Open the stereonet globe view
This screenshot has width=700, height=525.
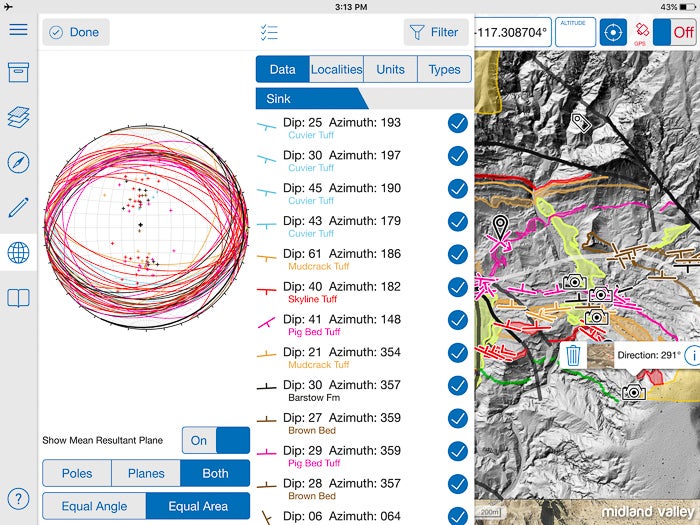click(18, 252)
